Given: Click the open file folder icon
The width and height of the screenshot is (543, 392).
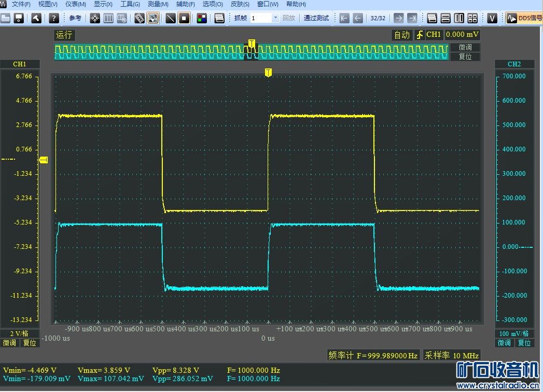Looking at the screenshot, I should click(x=5, y=18).
